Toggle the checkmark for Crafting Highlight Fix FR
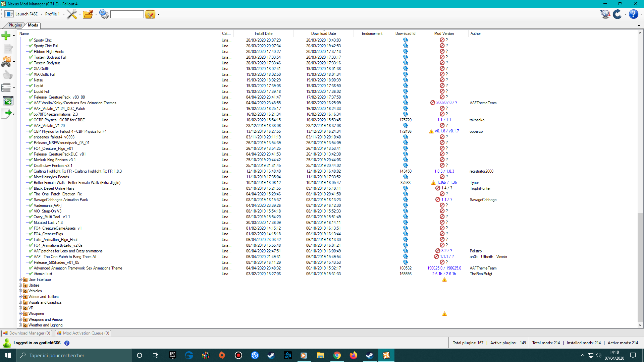644x362 pixels. [31, 171]
